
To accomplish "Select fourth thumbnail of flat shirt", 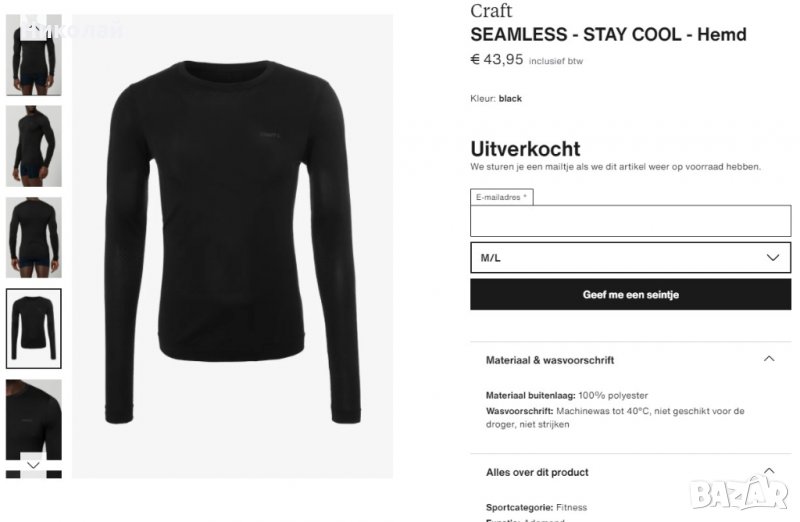I will (34, 328).
